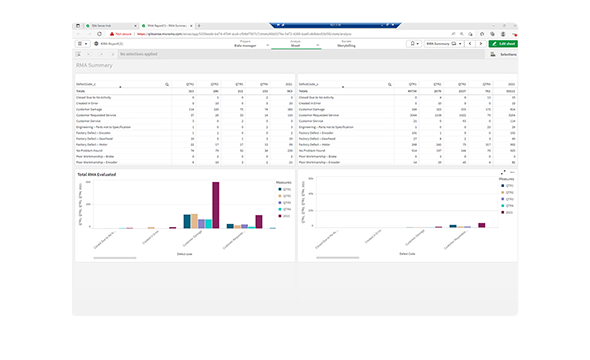The width and height of the screenshot is (590, 360).
Task: Go to the previous sheet
Action: (470, 44)
